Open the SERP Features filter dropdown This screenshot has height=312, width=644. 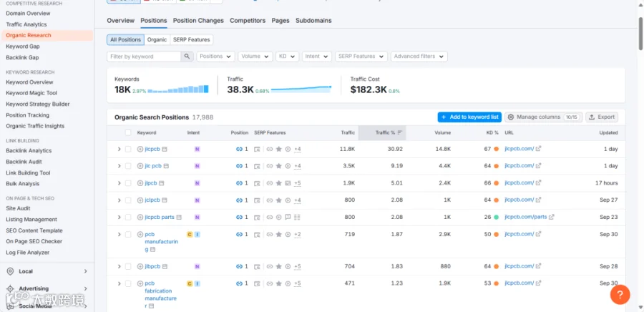[361, 57]
